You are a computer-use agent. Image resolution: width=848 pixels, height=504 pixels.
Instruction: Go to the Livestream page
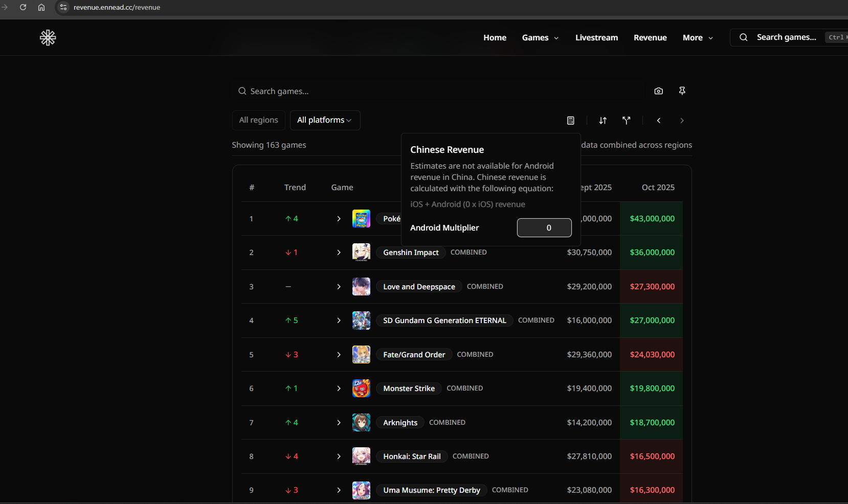[596, 38]
